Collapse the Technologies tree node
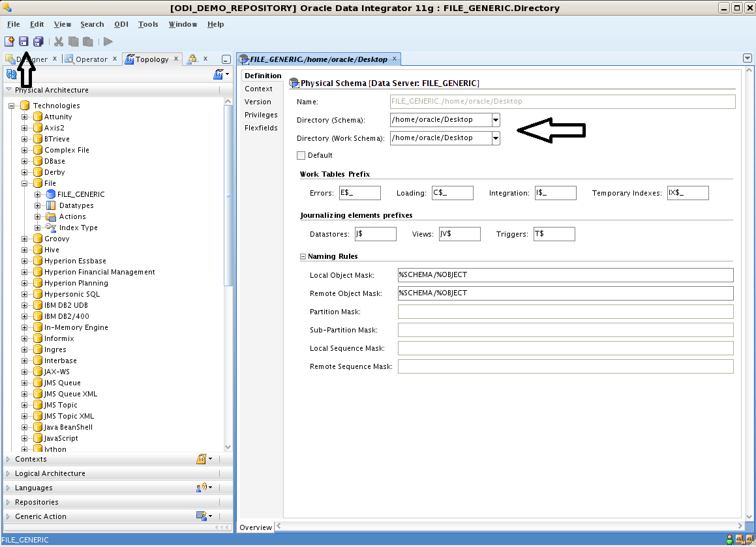Screen dimensions: 756x547 (12, 106)
